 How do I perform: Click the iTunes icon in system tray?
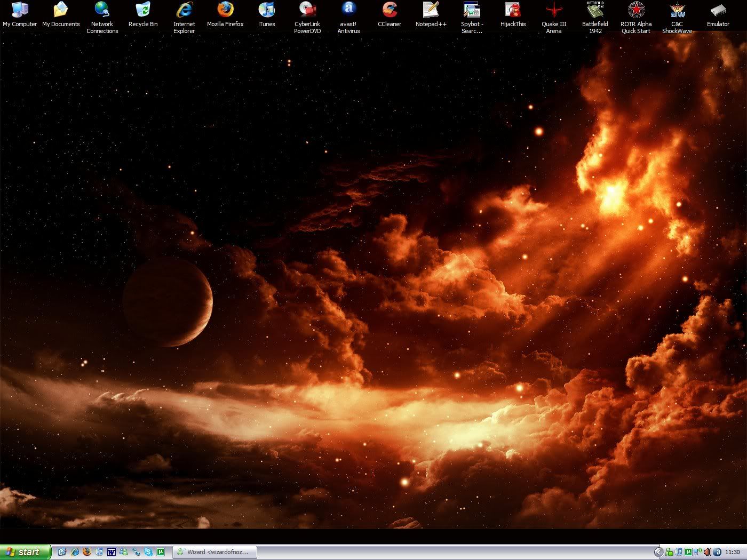click(x=679, y=552)
